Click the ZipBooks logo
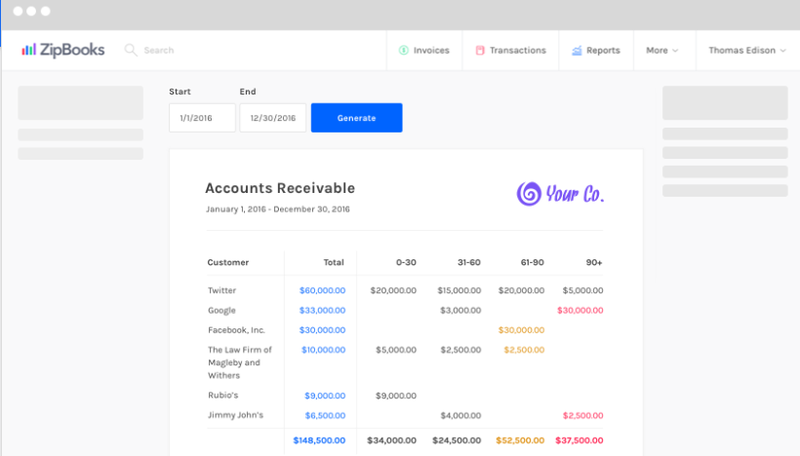Image resolution: width=800 pixels, height=456 pixels. pos(63,50)
